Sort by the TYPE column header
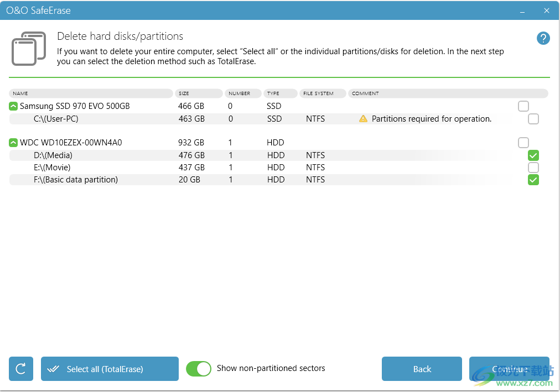The image size is (560, 392). 281,93
